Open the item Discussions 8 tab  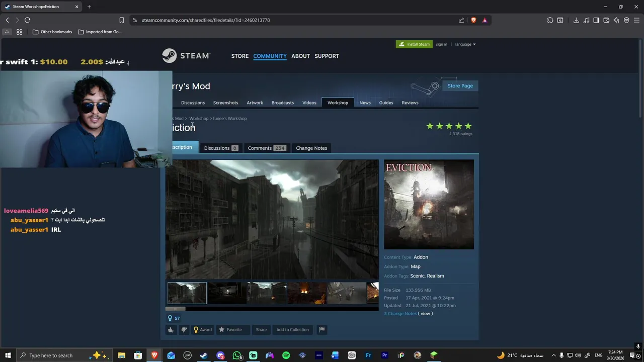pos(220,148)
